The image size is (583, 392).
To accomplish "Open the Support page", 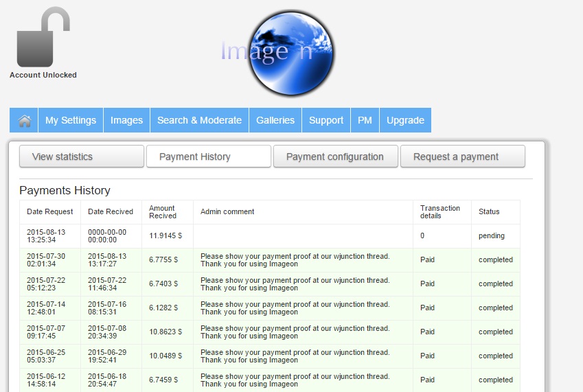I will [x=326, y=120].
